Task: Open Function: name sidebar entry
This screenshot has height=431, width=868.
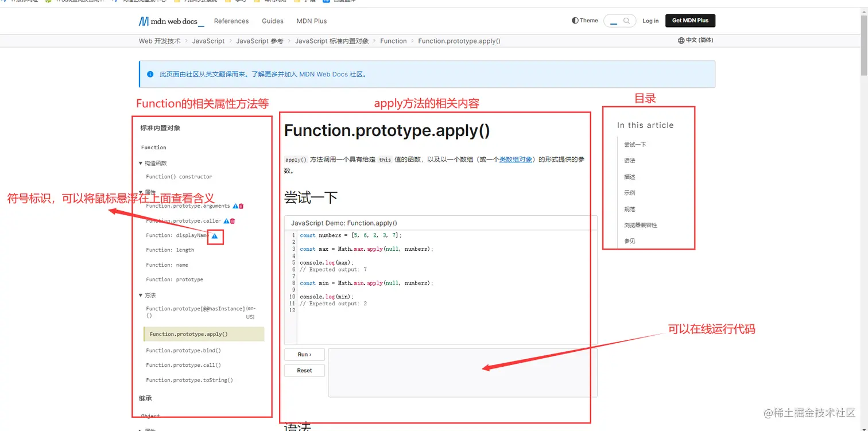Action: coord(167,265)
